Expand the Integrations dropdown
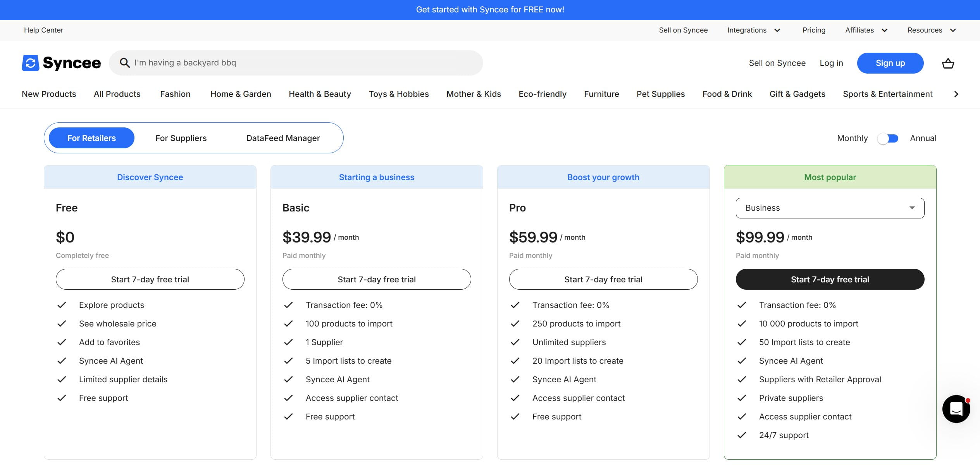 click(754, 30)
